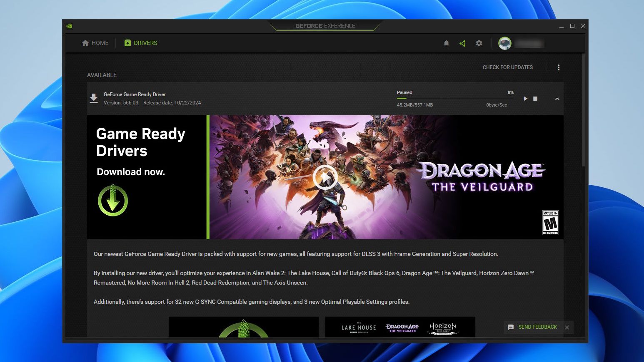This screenshot has height=362, width=644.
Task: Select the DRIVERS tab
Action: (x=140, y=43)
